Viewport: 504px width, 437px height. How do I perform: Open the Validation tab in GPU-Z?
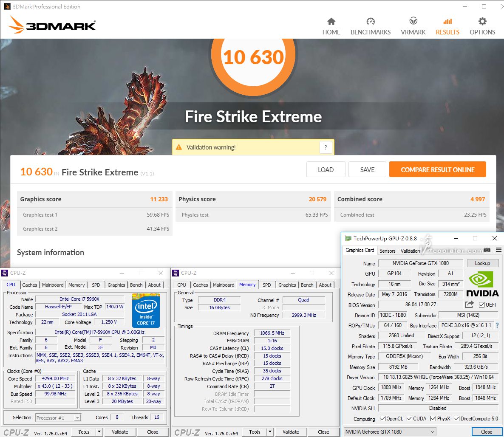[x=410, y=251]
